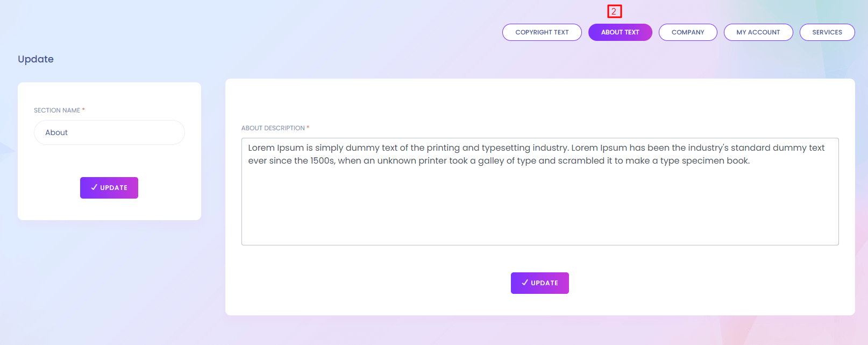Viewport: 868px width, 345px height.
Task: Go to the My Account tab
Action: click(758, 32)
